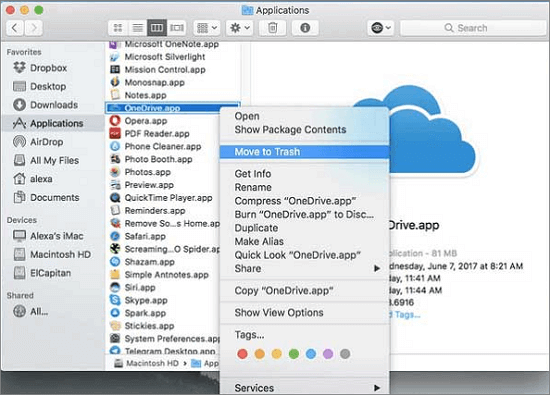Screen dimensions: 550x395
Task: Pick the purple tag color dot
Action: point(328,354)
